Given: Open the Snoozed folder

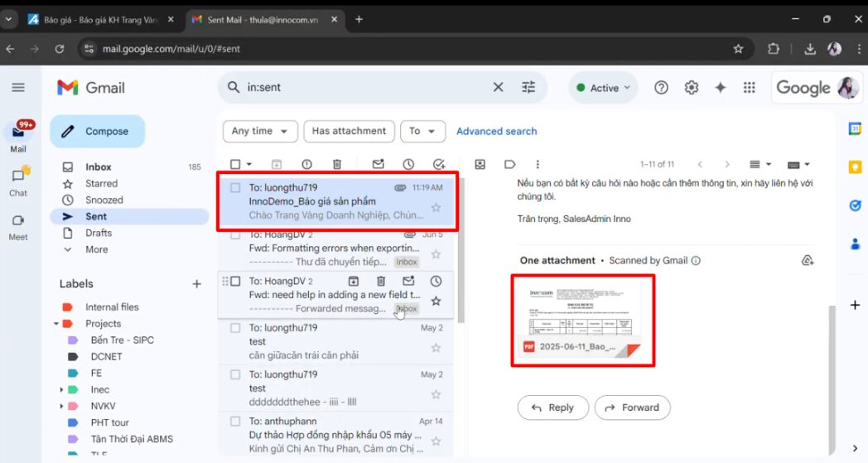Looking at the screenshot, I should pyautogui.click(x=129, y=200).
